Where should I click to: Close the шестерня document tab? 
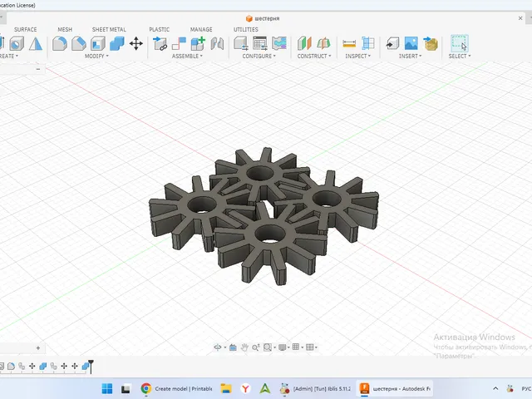pos(520,18)
